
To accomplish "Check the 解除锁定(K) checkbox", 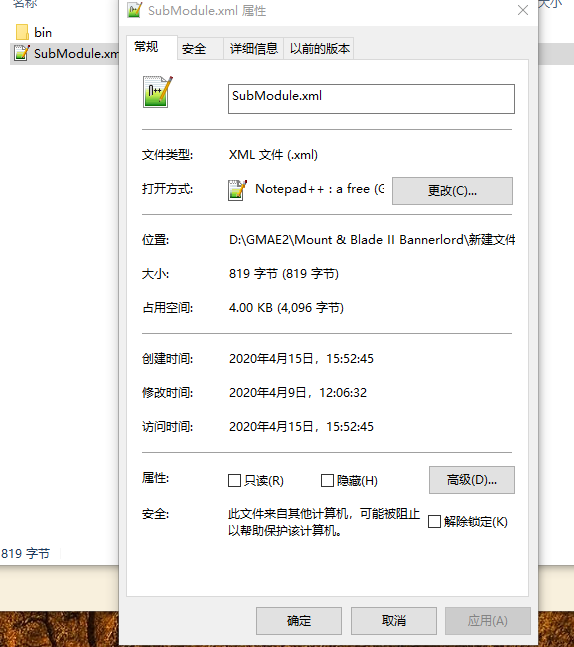I will 434,522.
